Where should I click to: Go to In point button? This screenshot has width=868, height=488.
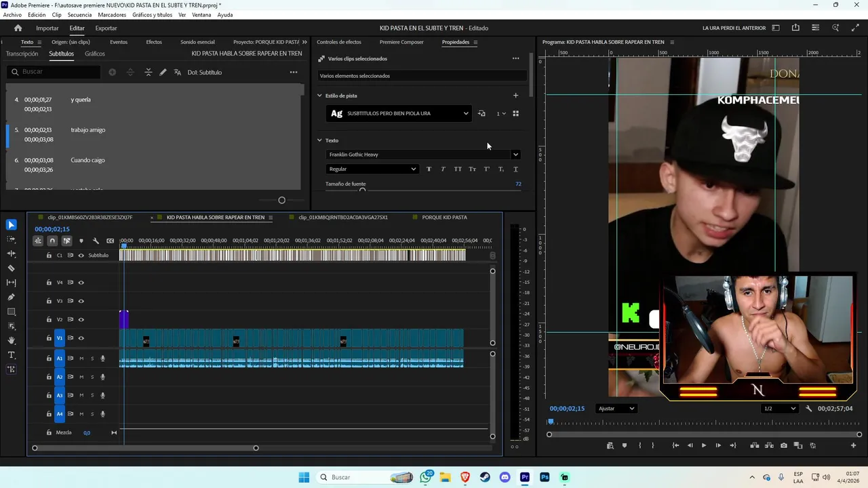click(675, 445)
